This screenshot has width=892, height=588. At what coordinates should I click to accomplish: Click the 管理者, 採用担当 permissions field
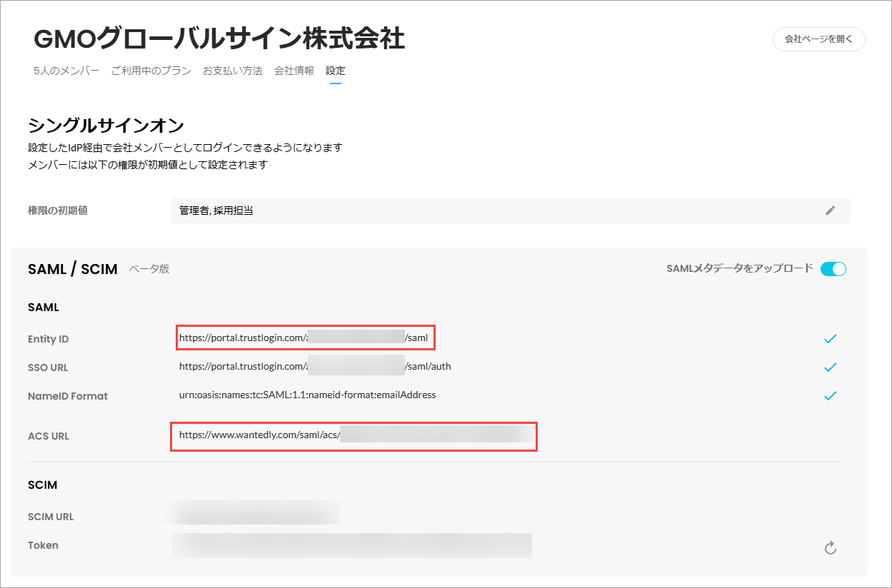click(x=510, y=211)
